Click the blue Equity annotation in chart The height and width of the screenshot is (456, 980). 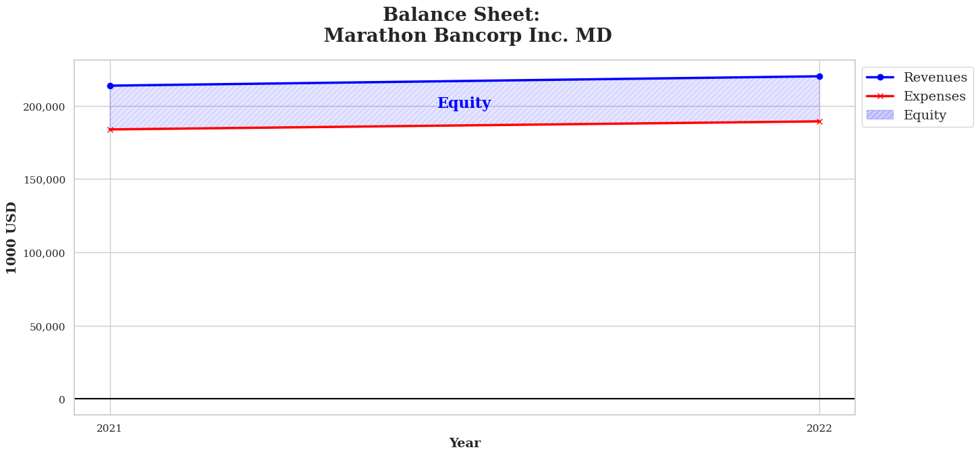pyautogui.click(x=464, y=103)
